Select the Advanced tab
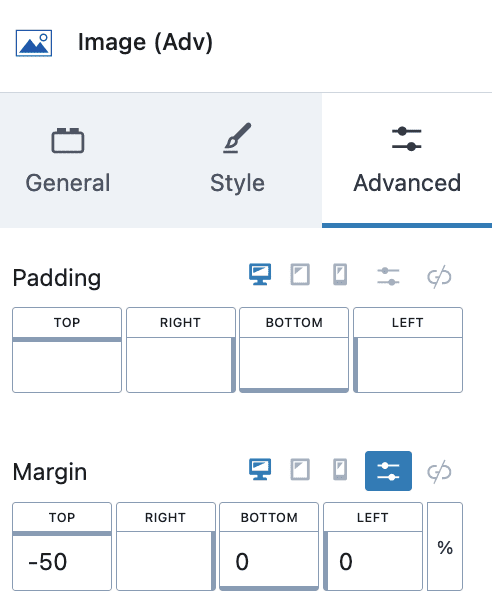Viewport: 492px width, 612px height. pos(407,160)
